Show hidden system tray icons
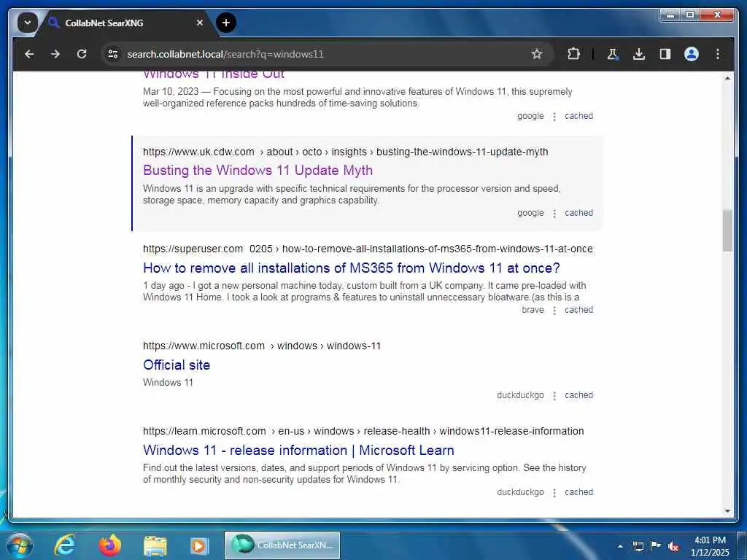The width and height of the screenshot is (747, 560). (620, 546)
